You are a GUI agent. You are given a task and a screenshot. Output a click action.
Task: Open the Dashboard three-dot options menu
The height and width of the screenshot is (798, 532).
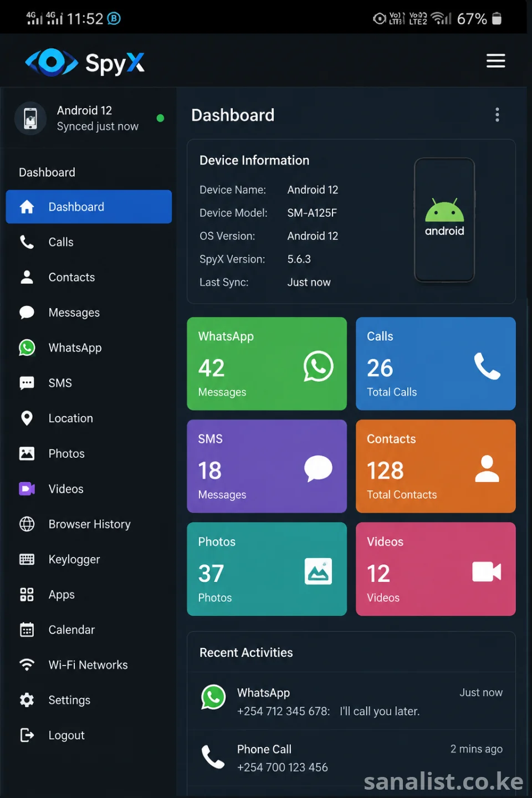tap(497, 115)
